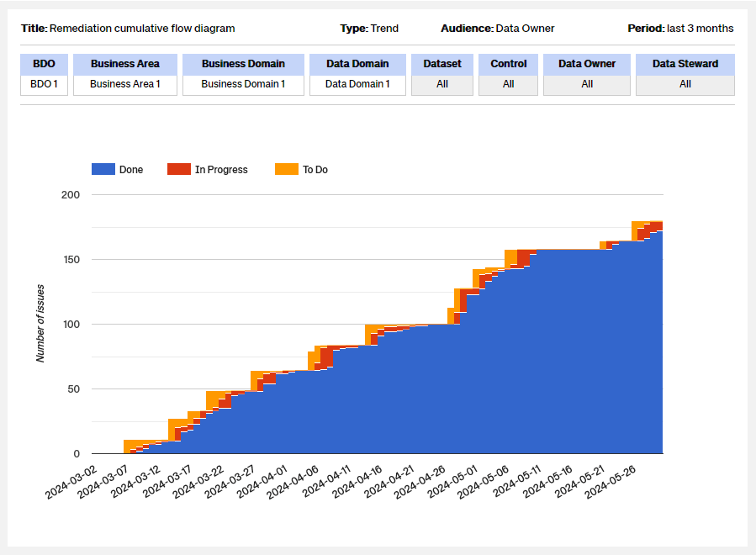The height and width of the screenshot is (555, 756).
Task: Expand the Data Owner filter set to All
Action: coord(587,84)
